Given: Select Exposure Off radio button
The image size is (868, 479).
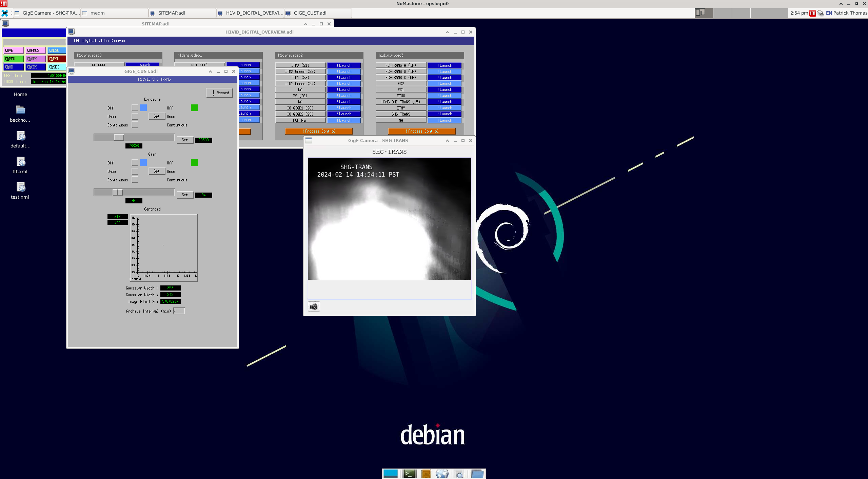Looking at the screenshot, I should pyautogui.click(x=135, y=108).
